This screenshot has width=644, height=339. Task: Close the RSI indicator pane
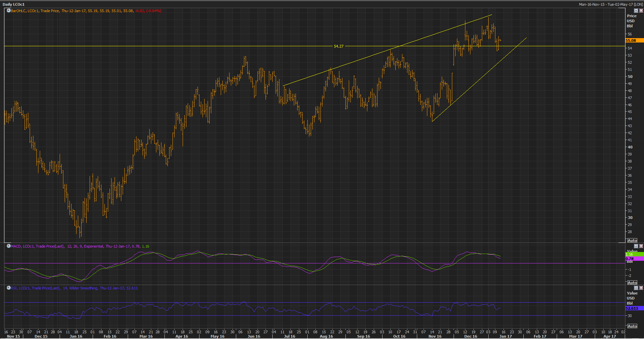[x=641, y=288]
